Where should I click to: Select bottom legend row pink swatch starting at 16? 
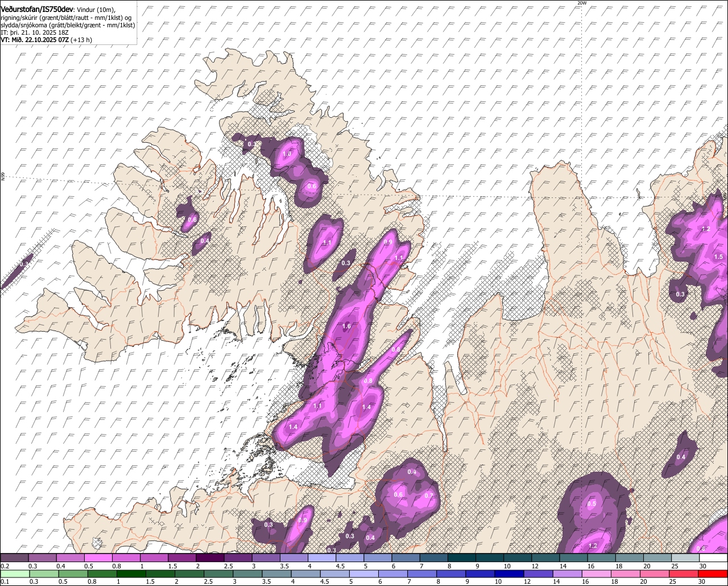click(x=597, y=573)
